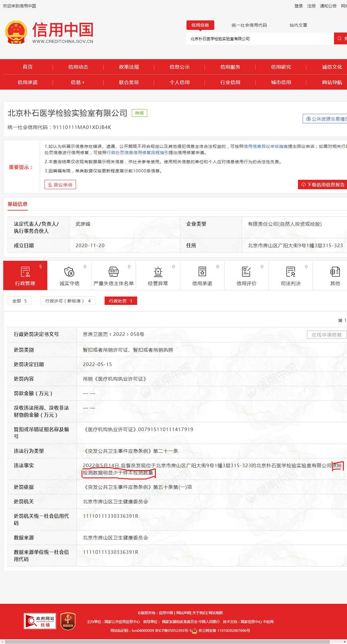The width and height of the screenshot is (347, 644).
Task: Click the 通知公告 link
Action: click(328, 6)
